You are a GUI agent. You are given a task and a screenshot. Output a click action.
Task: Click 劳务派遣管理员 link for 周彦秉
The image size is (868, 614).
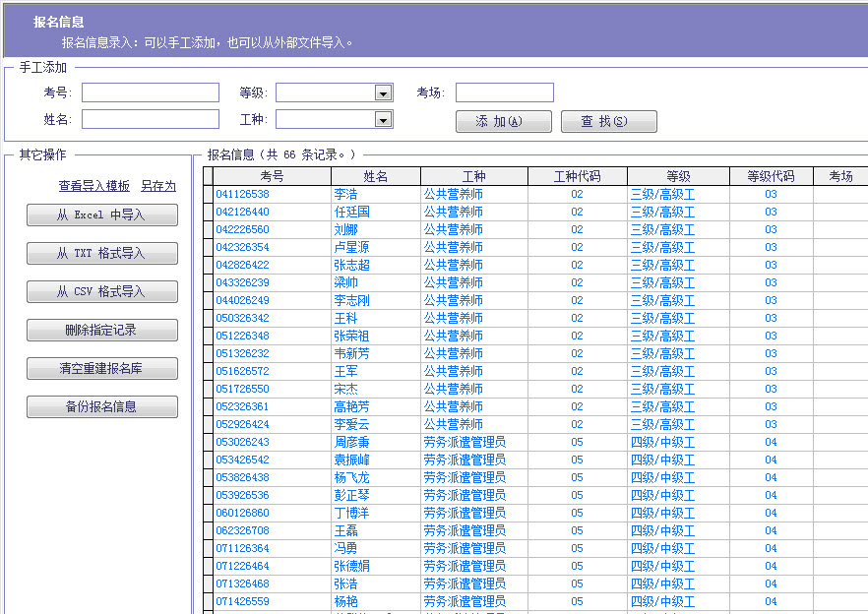click(464, 442)
